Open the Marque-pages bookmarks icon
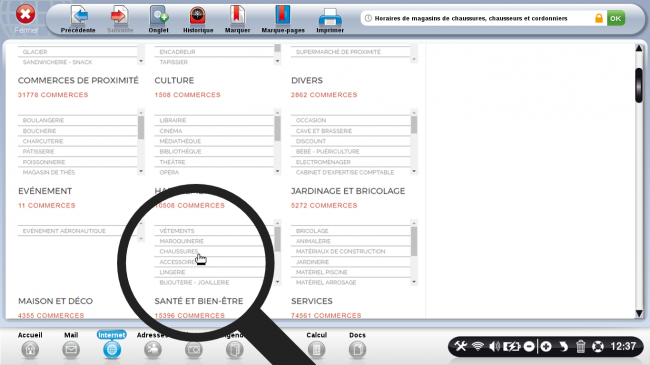Screen dimensions: 650x365 (283, 15)
